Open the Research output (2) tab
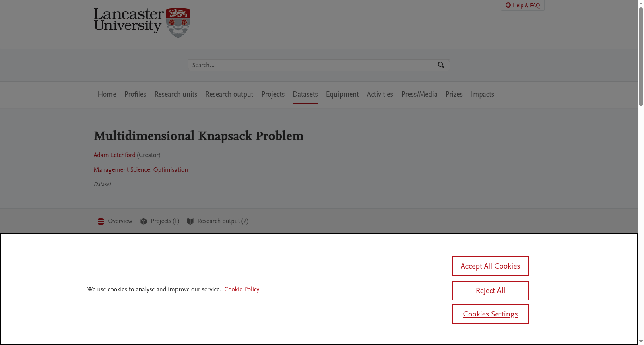Image resolution: width=644 pixels, height=345 pixels. [218, 221]
